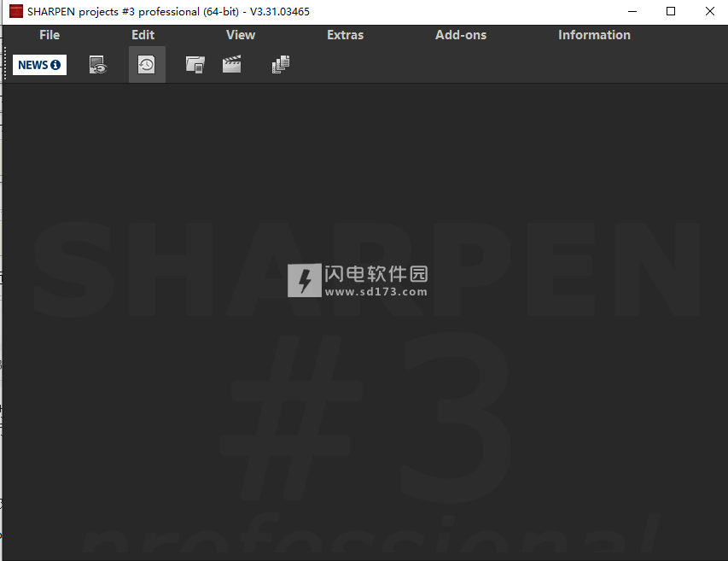The width and height of the screenshot is (728, 561).
Task: Close the SHARPEN projects window
Action: [x=709, y=11]
